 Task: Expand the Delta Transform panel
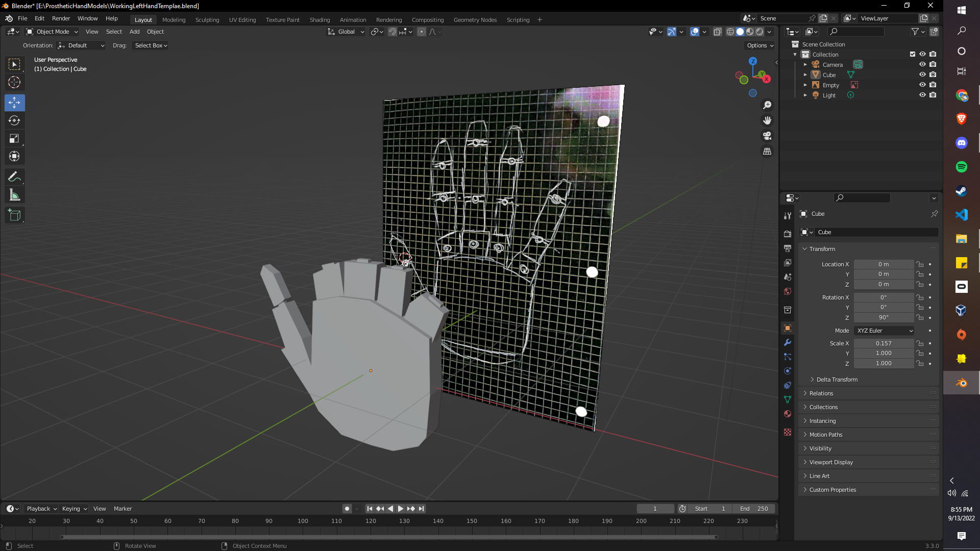point(837,380)
